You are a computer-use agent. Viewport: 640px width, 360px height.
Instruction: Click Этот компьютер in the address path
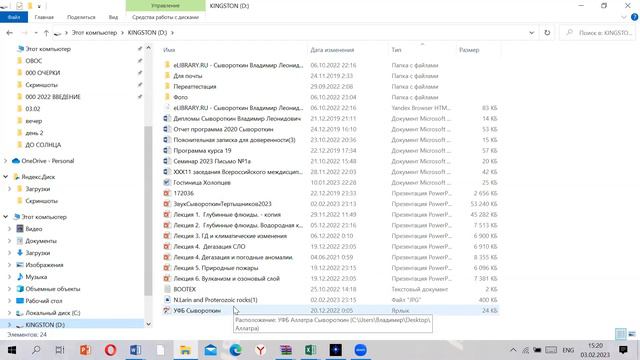[94, 33]
